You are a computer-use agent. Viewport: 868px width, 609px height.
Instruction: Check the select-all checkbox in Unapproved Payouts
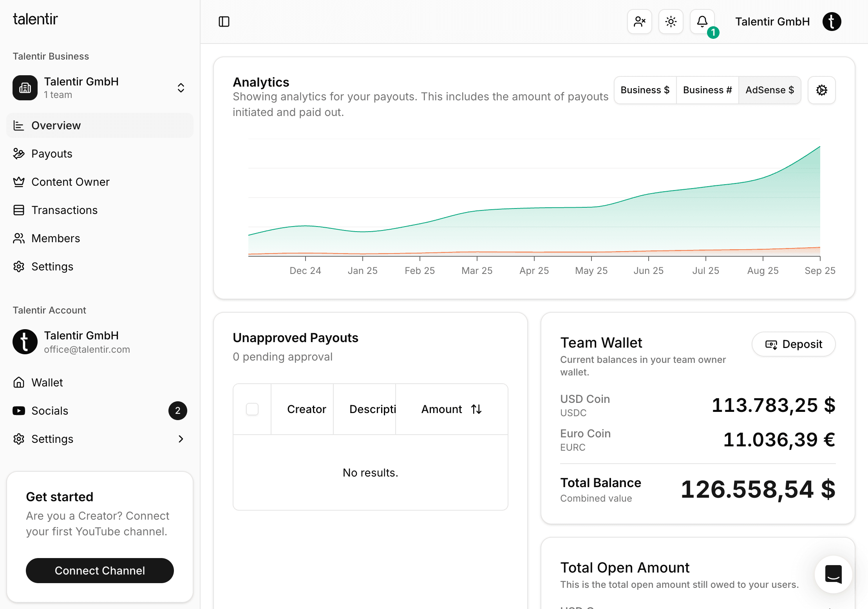[252, 409]
